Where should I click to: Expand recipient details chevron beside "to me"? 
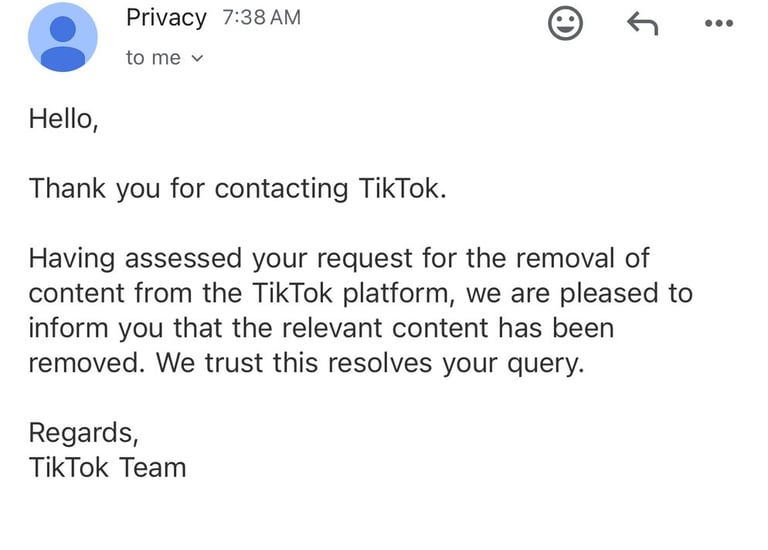196,58
